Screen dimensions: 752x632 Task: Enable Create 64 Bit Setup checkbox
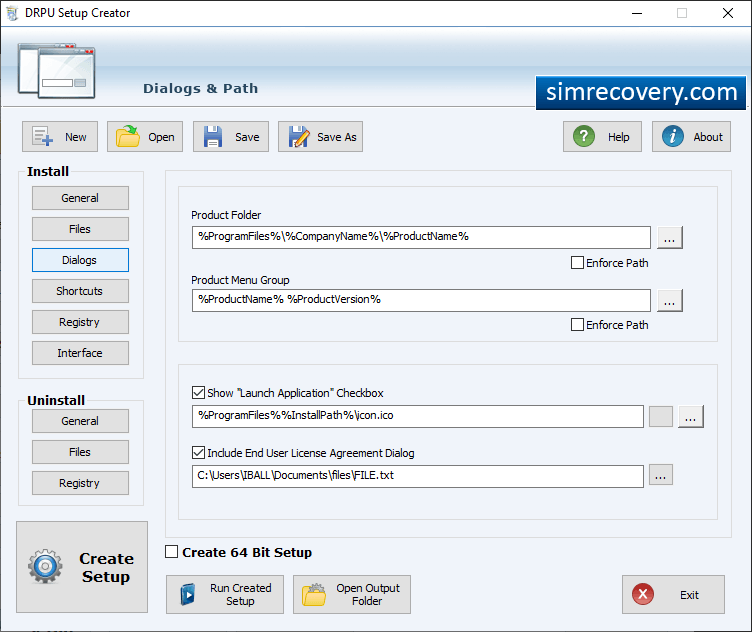click(171, 552)
